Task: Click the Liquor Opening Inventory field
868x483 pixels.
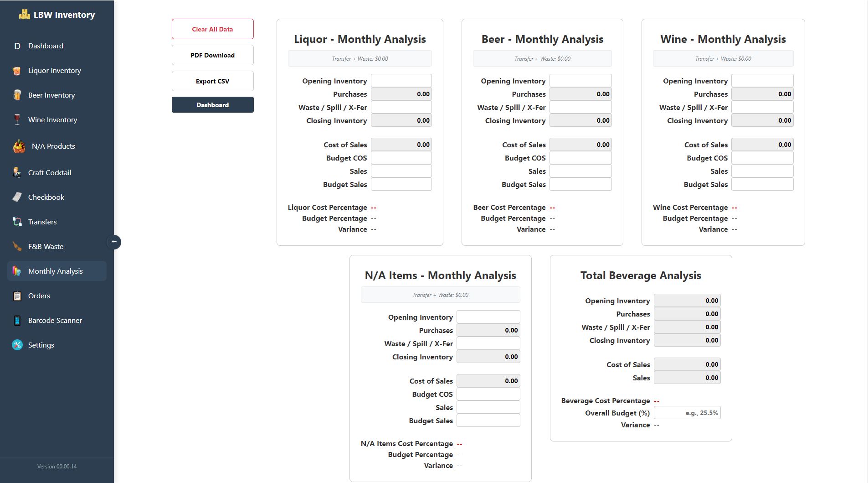Action: (401, 81)
